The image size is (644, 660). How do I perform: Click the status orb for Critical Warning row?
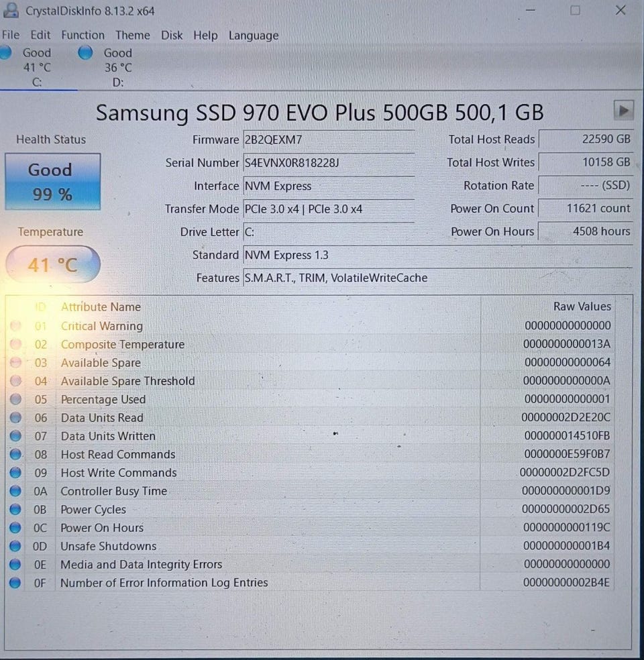point(15,325)
